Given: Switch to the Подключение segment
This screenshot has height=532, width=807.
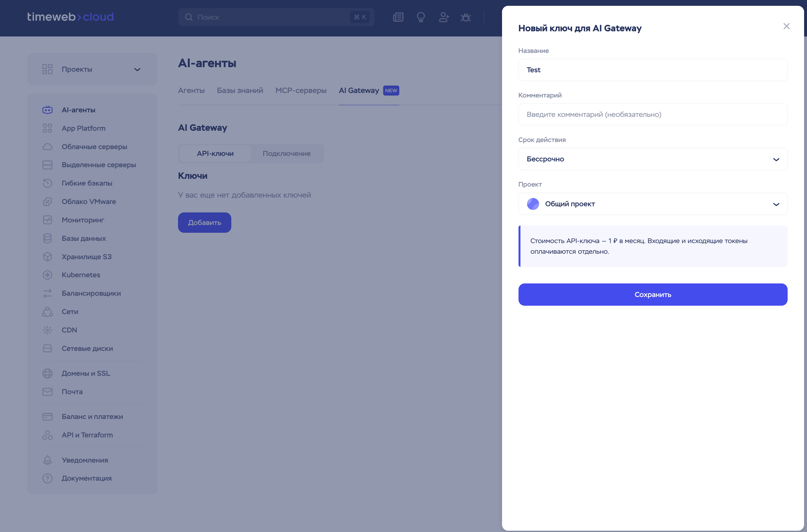Looking at the screenshot, I should pyautogui.click(x=287, y=153).
